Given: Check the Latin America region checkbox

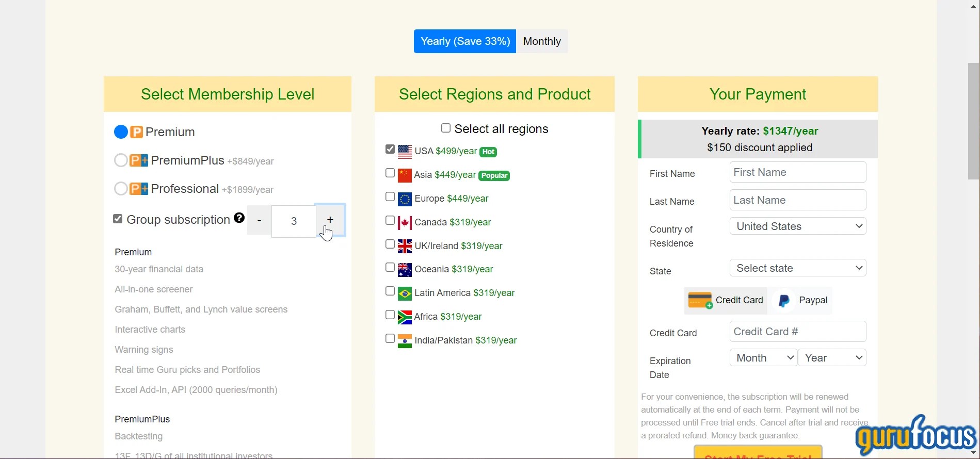Looking at the screenshot, I should click(390, 291).
